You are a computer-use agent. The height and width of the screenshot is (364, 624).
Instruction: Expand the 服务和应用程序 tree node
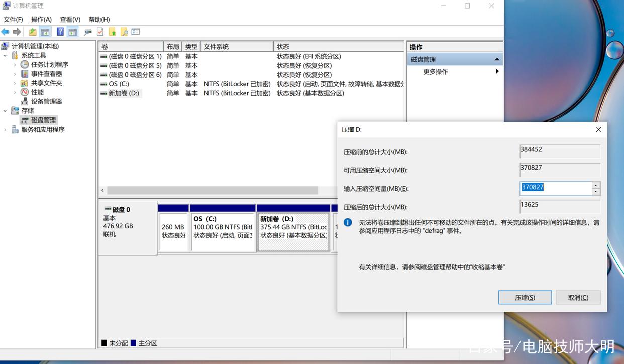click(x=4, y=129)
